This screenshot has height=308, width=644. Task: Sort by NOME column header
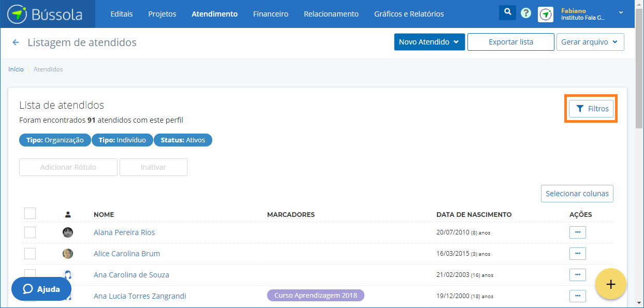tap(104, 214)
